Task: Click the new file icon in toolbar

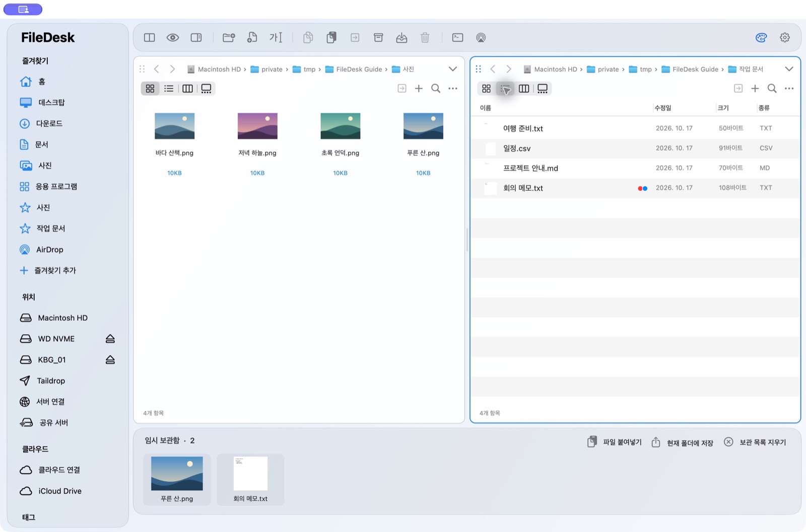Action: 252,38
